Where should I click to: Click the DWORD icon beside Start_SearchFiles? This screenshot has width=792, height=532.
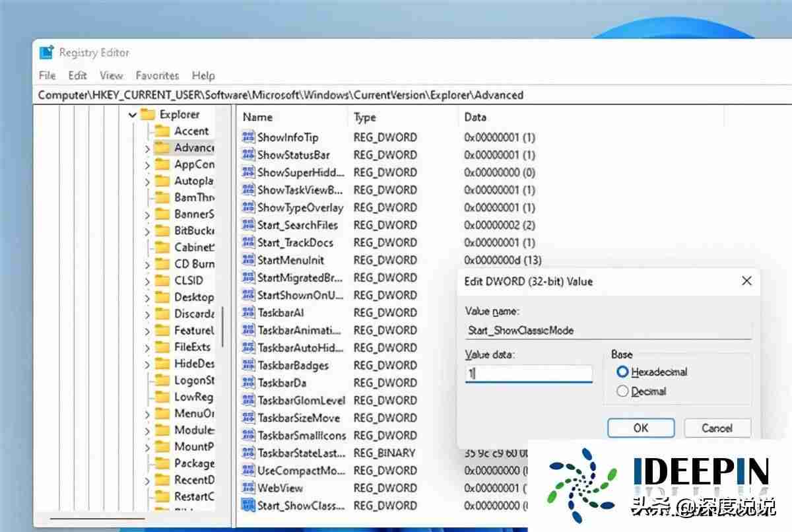pyautogui.click(x=248, y=225)
